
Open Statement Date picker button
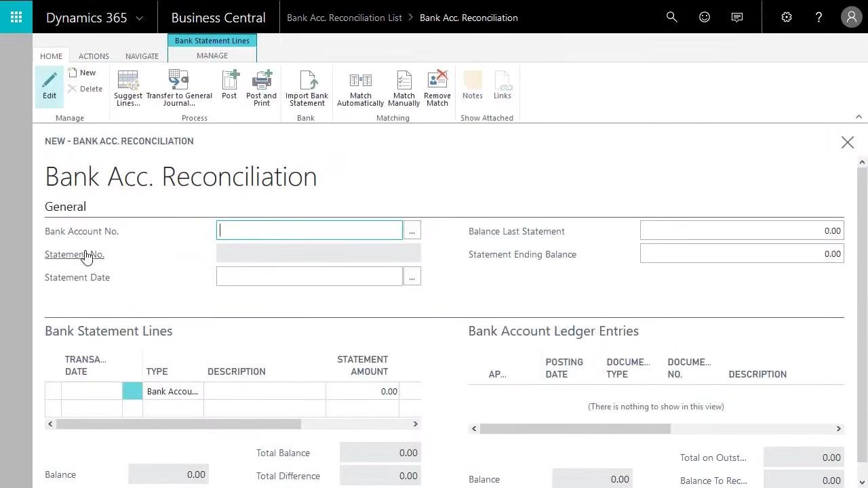point(412,277)
